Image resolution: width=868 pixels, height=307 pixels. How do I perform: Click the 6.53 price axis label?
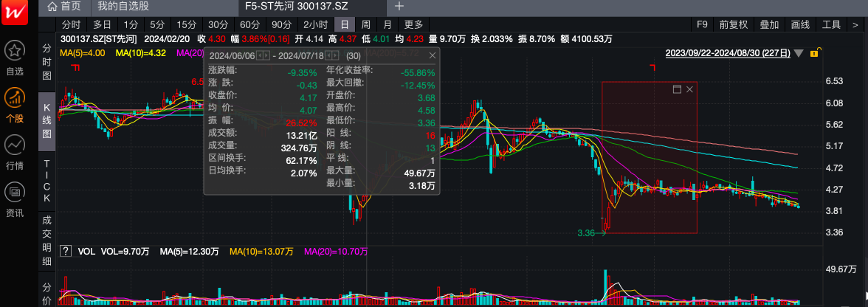coord(834,81)
